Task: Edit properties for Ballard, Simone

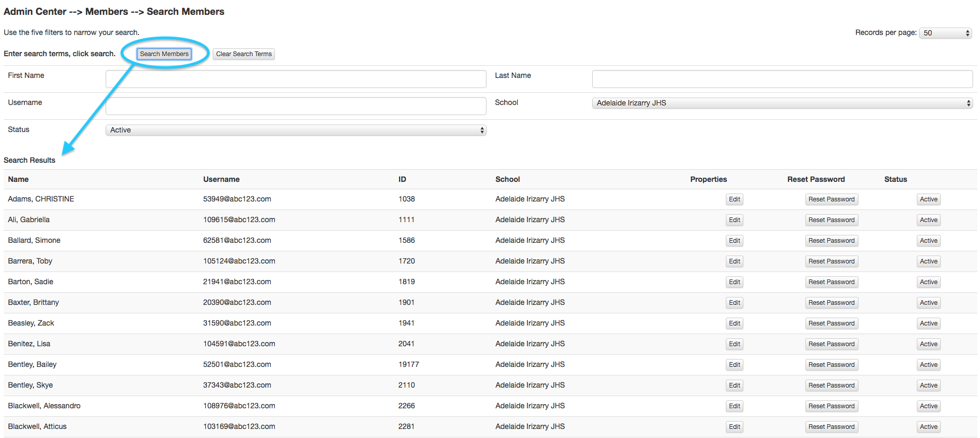Action: 734,241
